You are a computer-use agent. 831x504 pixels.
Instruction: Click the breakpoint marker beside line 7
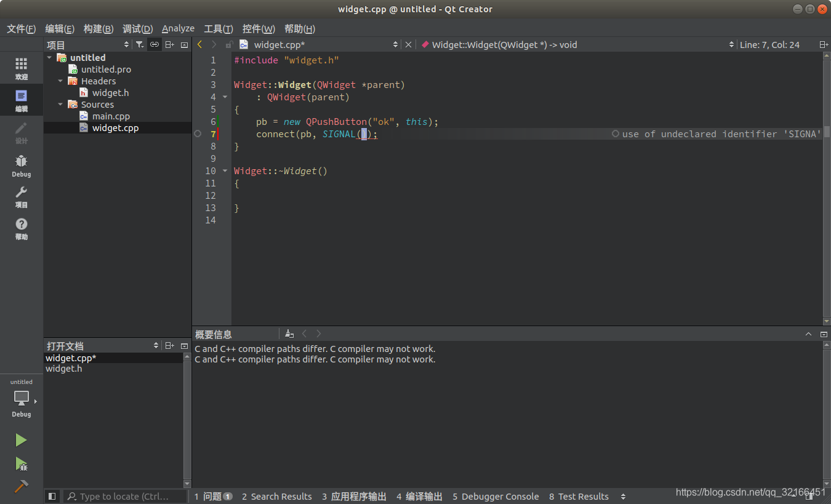(198, 134)
